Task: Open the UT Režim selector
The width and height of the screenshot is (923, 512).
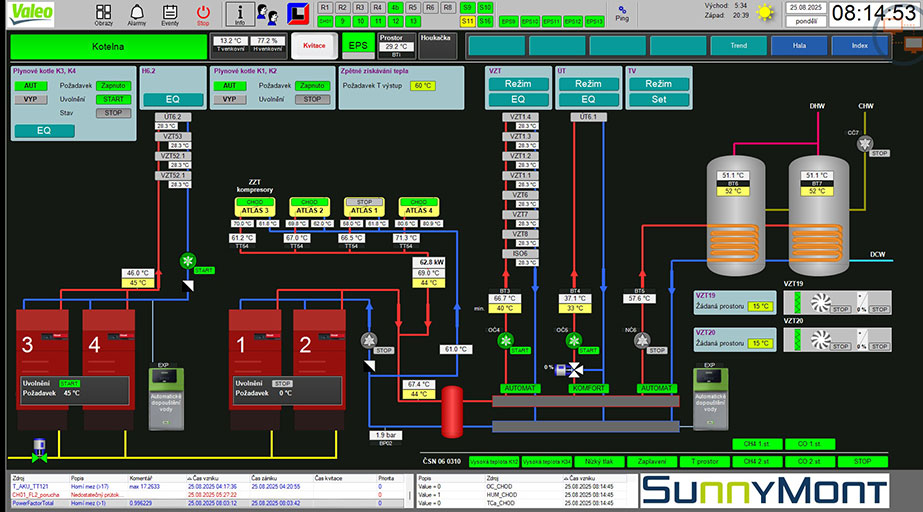Action: tap(588, 85)
